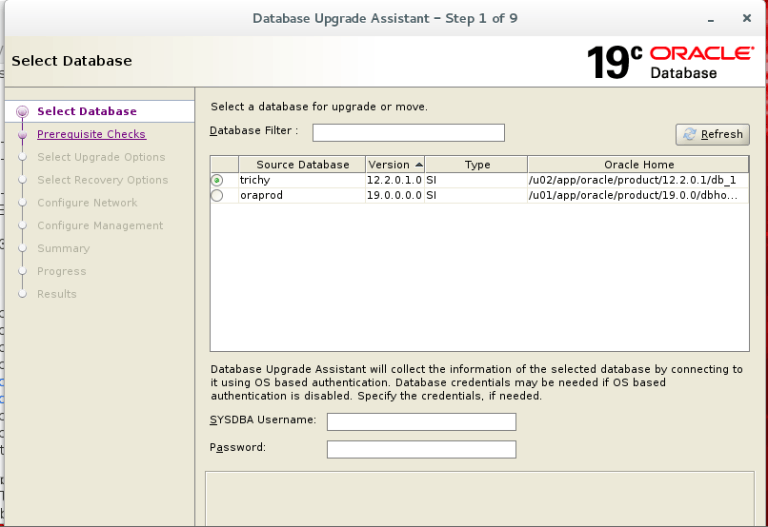
Task: Focus the Database Filter text field
Action: 408,133
